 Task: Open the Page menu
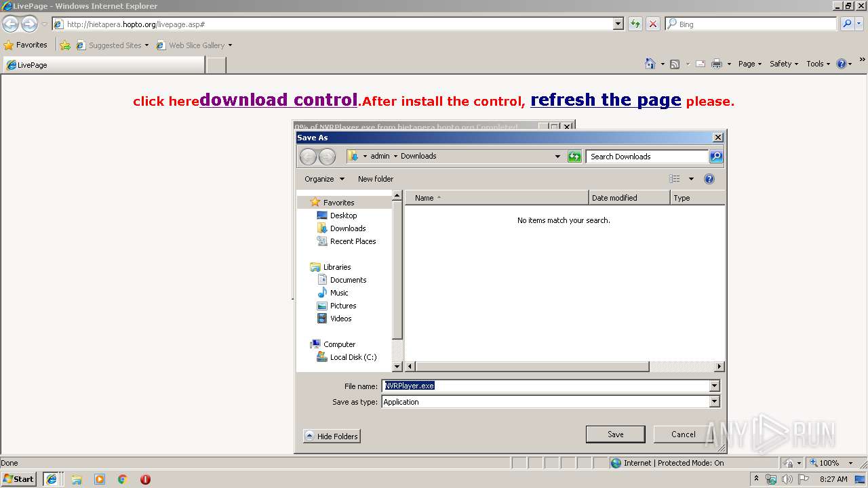pos(750,64)
